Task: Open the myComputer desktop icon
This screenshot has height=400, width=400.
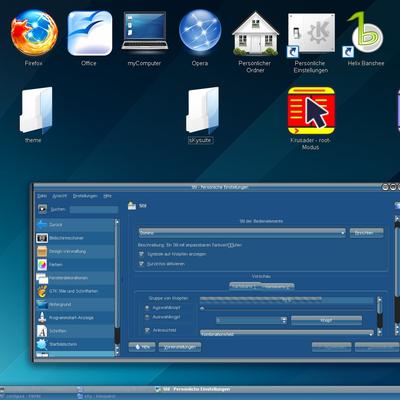Action: pos(145,31)
